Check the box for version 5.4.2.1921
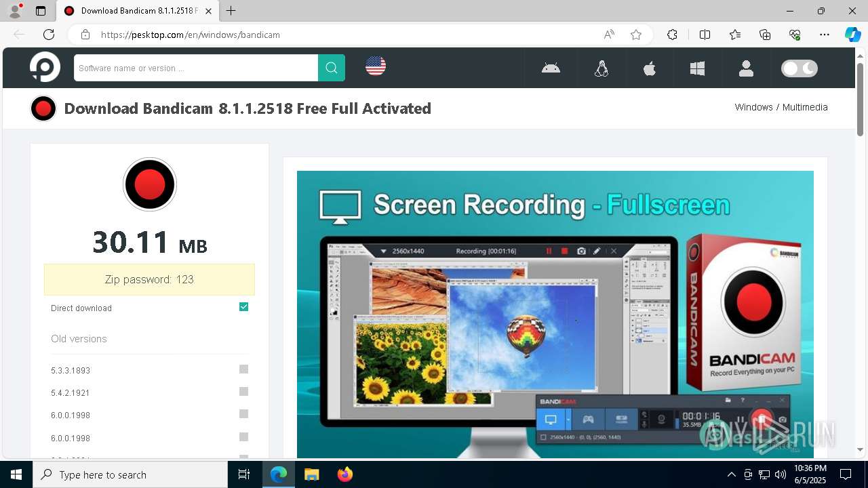Screen dimensions: 868x488 (244, 392)
